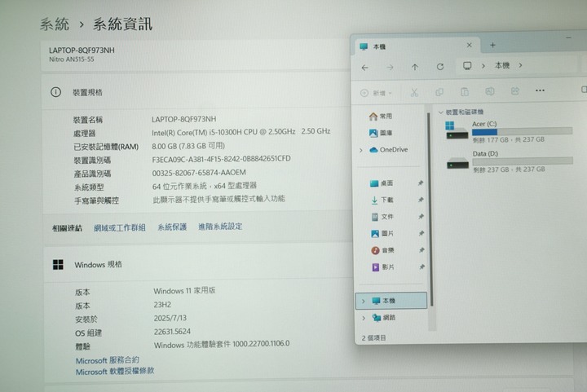Image resolution: width=587 pixels, height=392 pixels.
Task: Click the Rename toolbar icon
Action: 490,91
